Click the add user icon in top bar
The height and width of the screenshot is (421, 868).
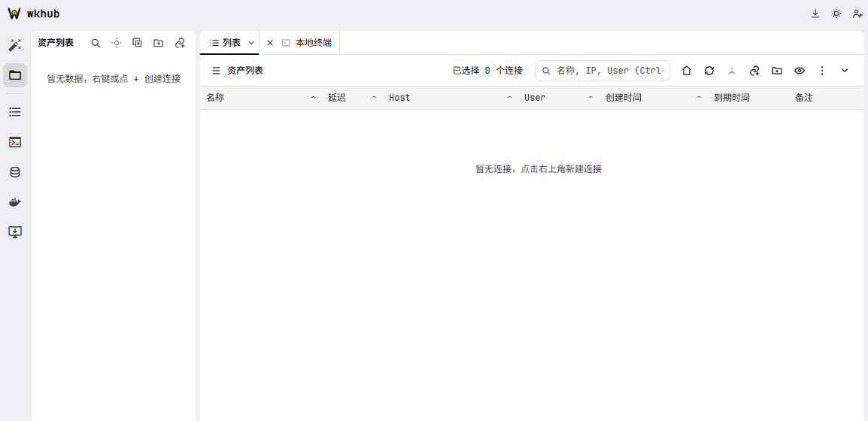click(x=857, y=14)
